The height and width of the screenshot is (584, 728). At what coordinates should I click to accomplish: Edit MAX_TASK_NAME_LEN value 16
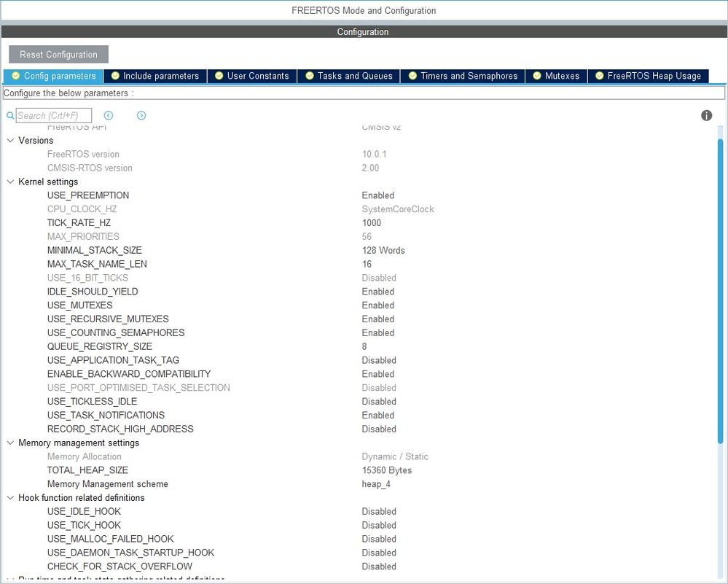point(367,264)
